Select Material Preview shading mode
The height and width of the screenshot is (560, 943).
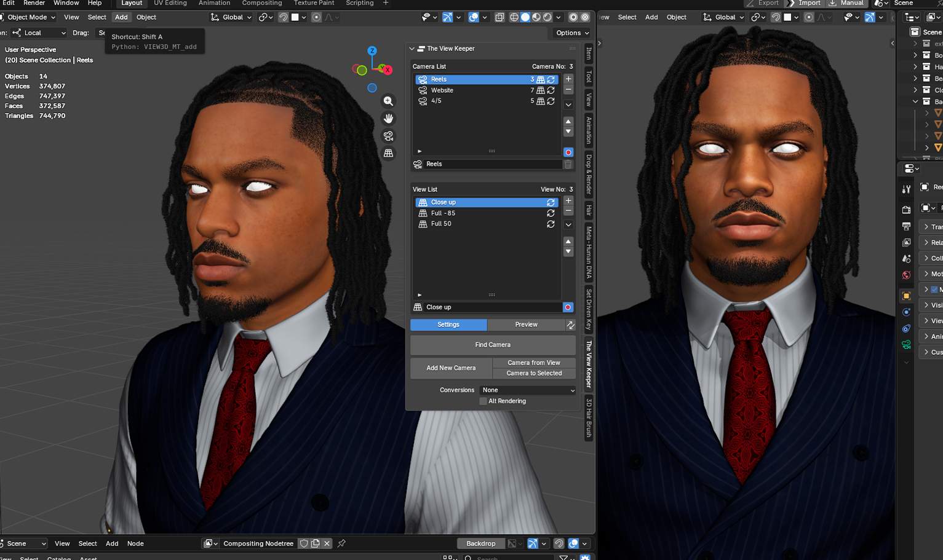536,17
